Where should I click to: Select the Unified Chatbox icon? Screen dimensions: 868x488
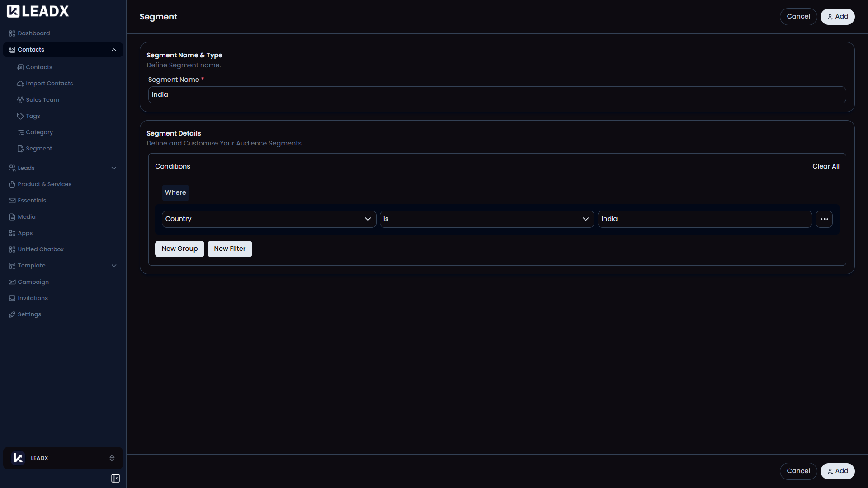(12, 249)
